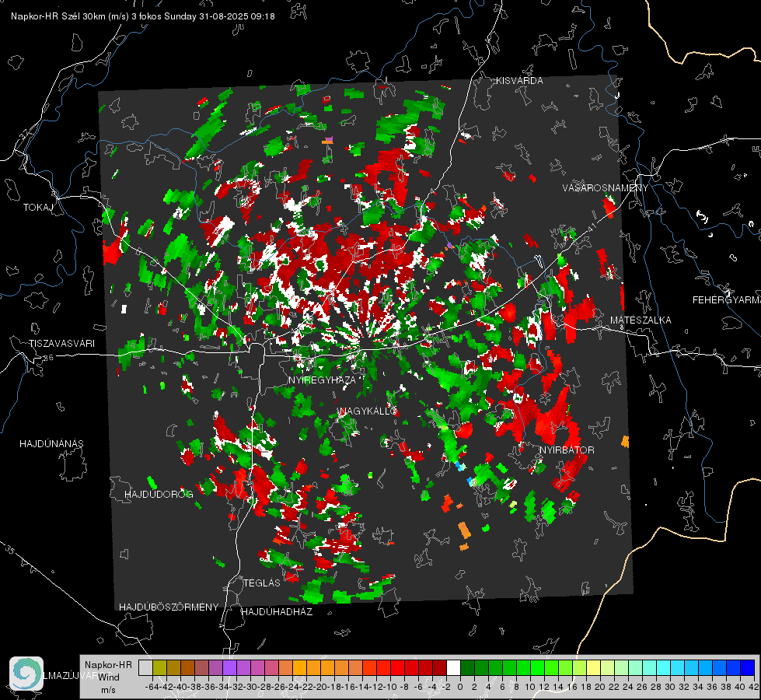Click the NYÍREGYHÁZA city label
This screenshot has width=761, height=700.
[x=322, y=380]
